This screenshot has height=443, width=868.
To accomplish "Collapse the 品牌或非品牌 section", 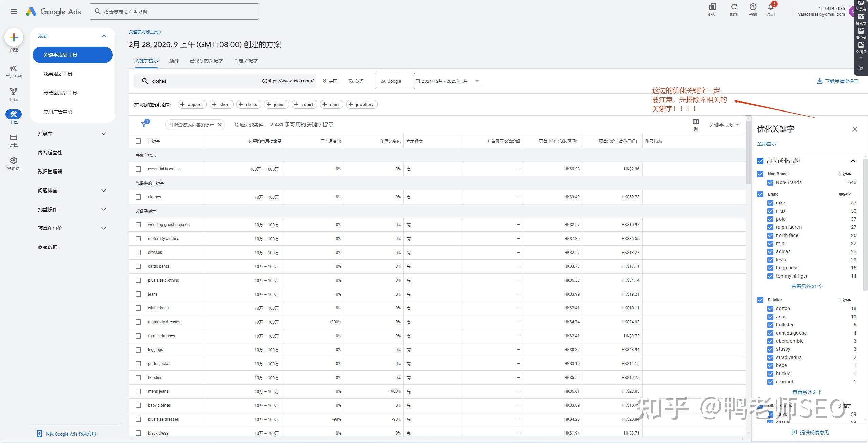I will coord(853,161).
